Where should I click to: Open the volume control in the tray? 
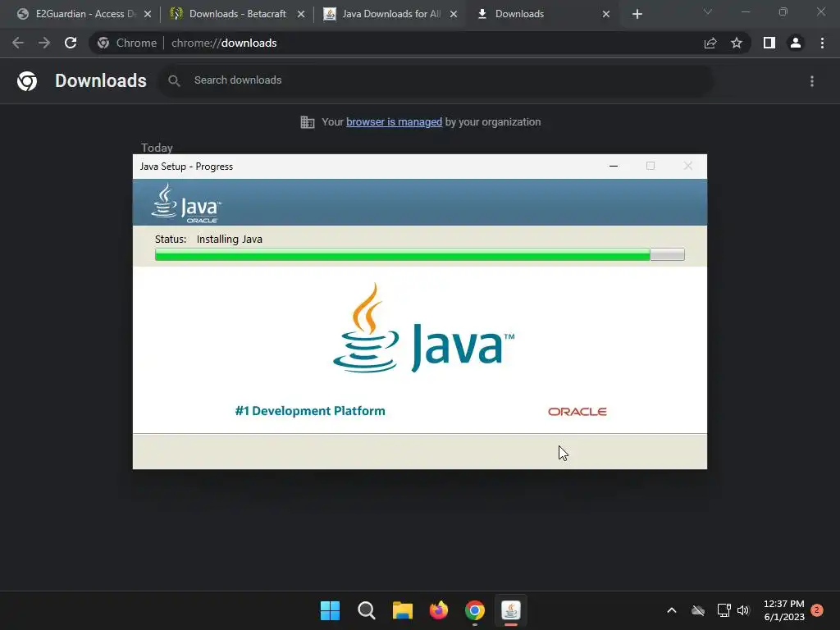coord(743,610)
